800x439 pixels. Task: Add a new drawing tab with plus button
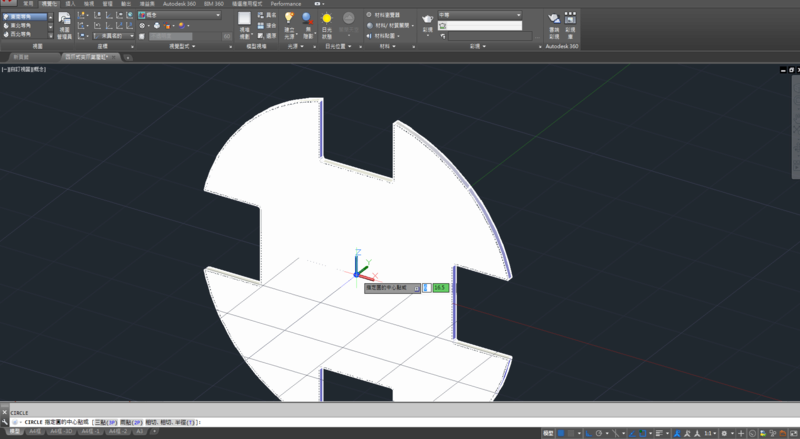[x=128, y=58]
